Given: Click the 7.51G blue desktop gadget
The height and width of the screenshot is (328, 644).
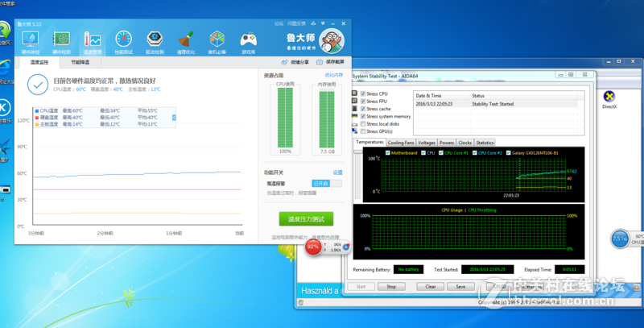Looking at the screenshot, I should click(x=620, y=239).
